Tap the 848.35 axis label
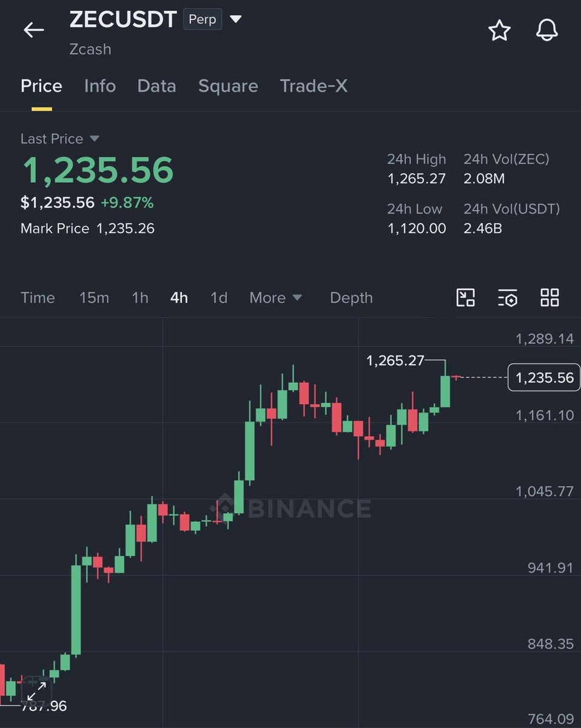Image resolution: width=581 pixels, height=728 pixels. tap(550, 644)
